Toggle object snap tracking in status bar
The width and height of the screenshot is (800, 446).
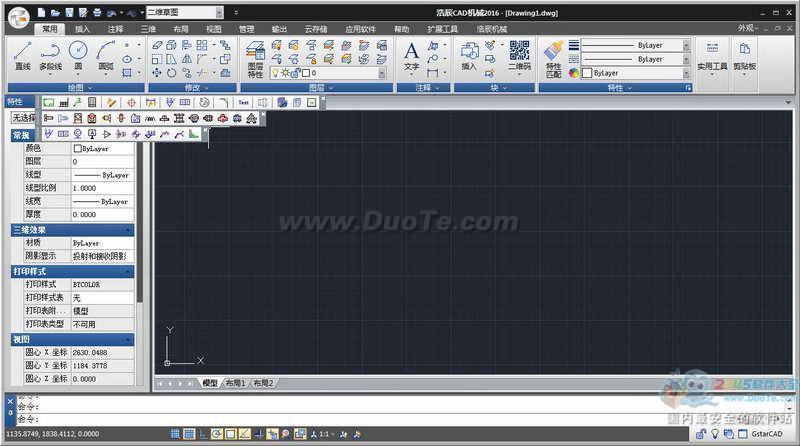[x=244, y=434]
